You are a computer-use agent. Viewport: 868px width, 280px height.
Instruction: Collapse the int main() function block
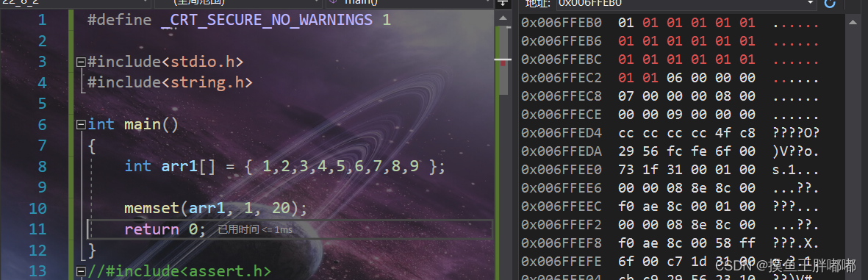point(81,124)
